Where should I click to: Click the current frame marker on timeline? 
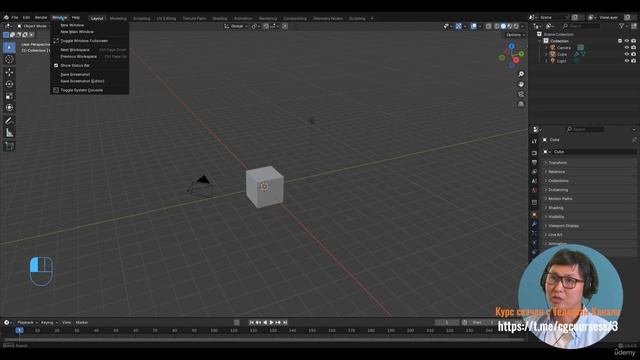point(19,330)
